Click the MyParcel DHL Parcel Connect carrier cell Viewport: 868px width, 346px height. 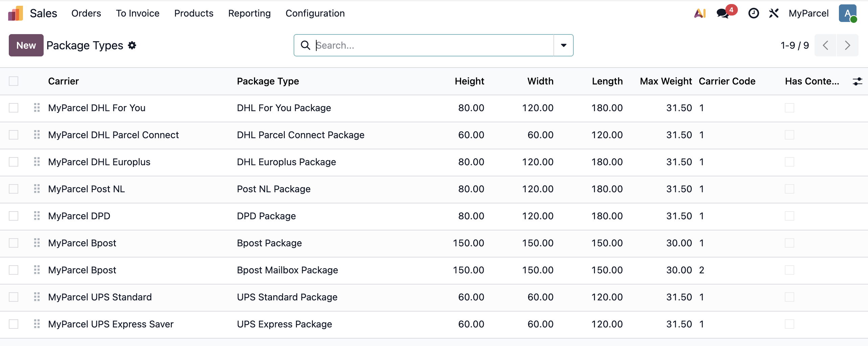coord(113,135)
